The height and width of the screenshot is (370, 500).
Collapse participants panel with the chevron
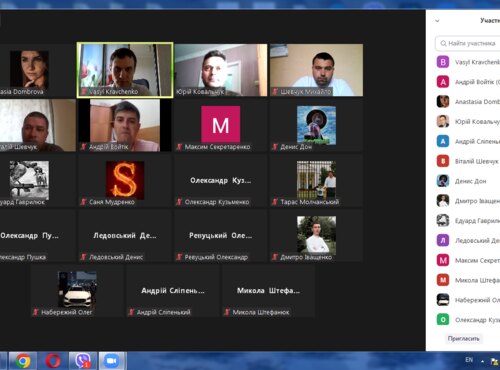437,21
